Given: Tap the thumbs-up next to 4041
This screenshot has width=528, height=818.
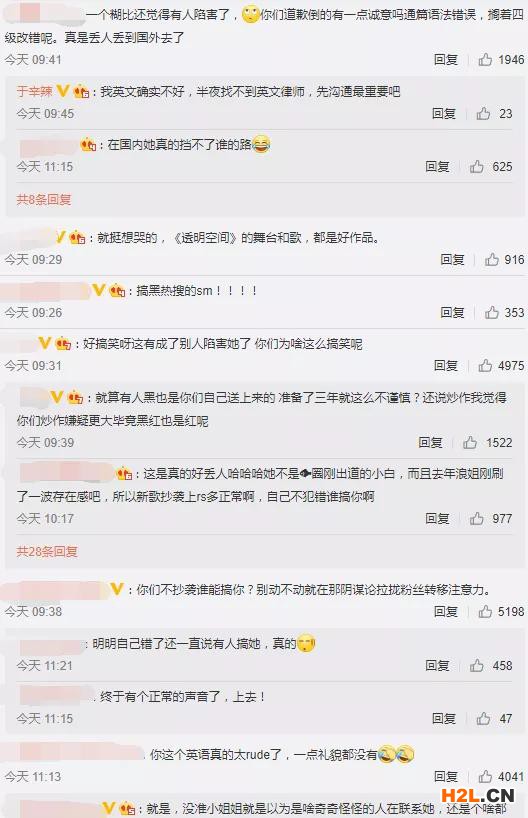Looking at the screenshot, I should [485, 776].
